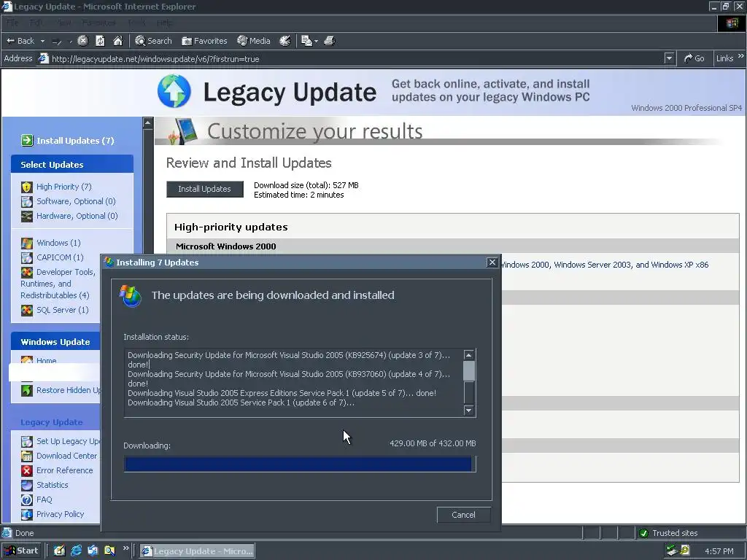Viewport: 747px width, 560px height.
Task: Click the Show Desktop quick launch icon
Action: [59, 551]
